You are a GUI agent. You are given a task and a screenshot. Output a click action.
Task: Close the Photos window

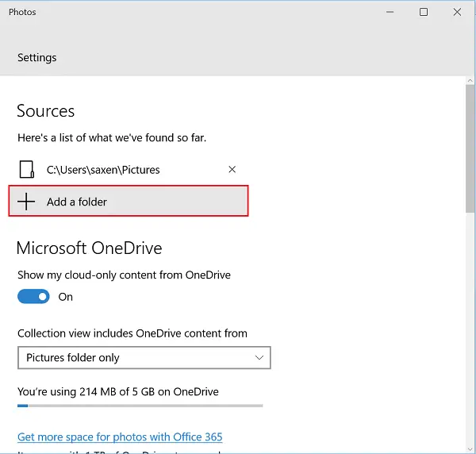[x=458, y=12]
